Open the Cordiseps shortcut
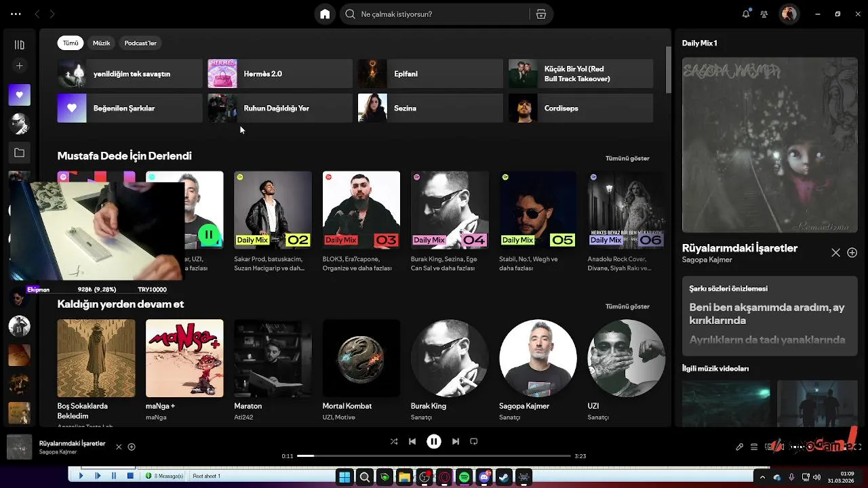The height and width of the screenshot is (488, 868). (x=581, y=108)
